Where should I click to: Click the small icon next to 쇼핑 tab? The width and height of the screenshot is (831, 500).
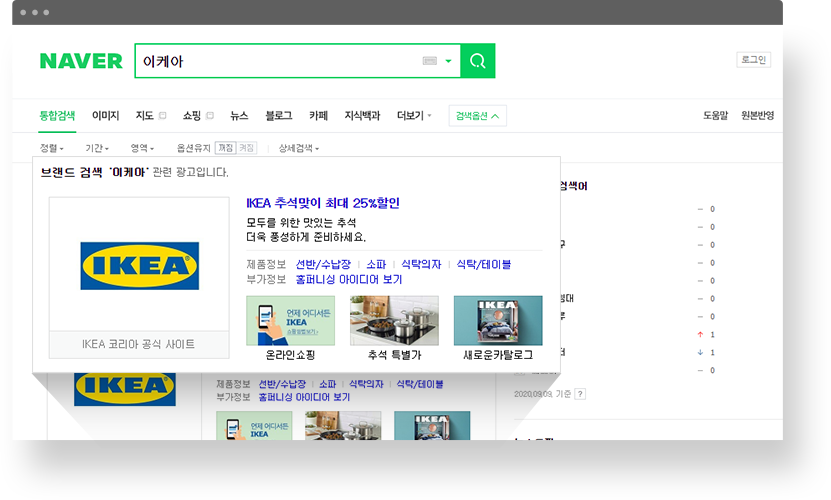210,116
